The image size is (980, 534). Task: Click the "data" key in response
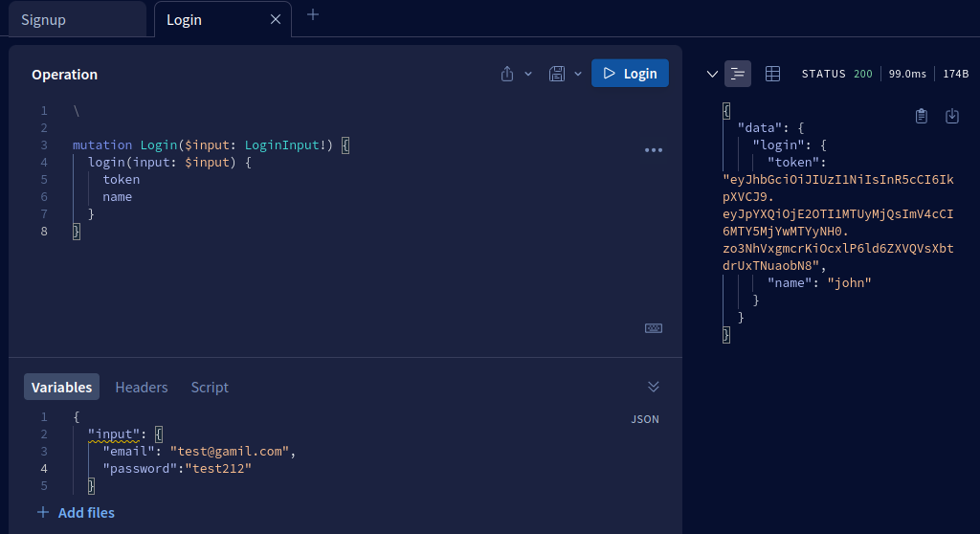[759, 127]
